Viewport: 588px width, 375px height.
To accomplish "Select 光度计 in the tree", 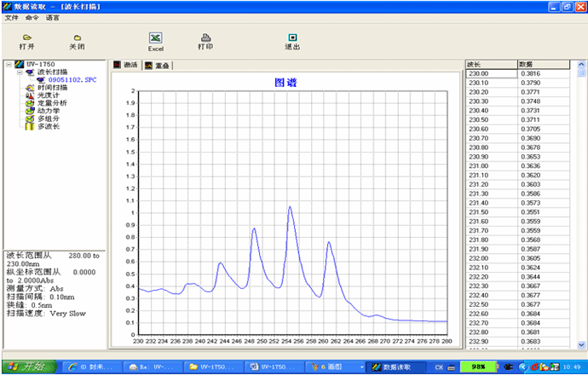I will point(49,95).
